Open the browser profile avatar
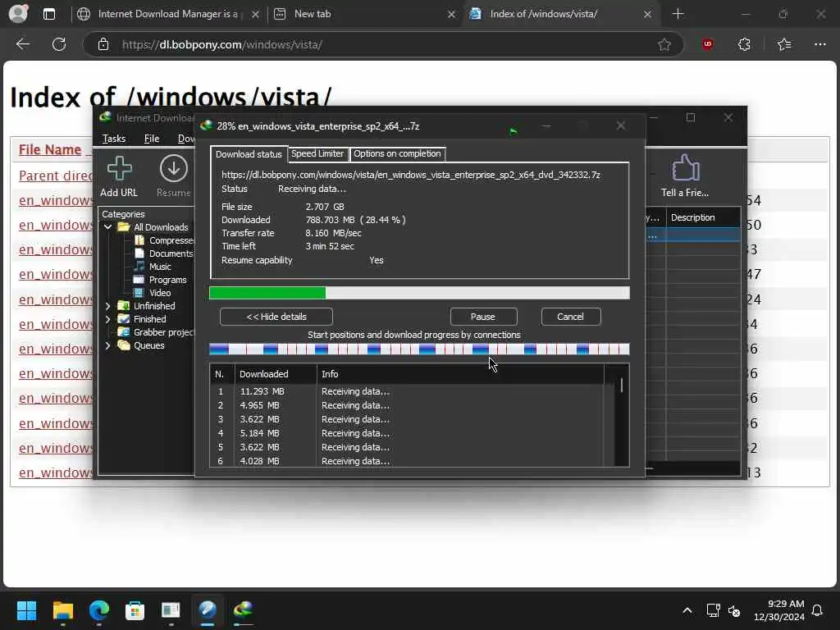This screenshot has height=630, width=840. 19,14
